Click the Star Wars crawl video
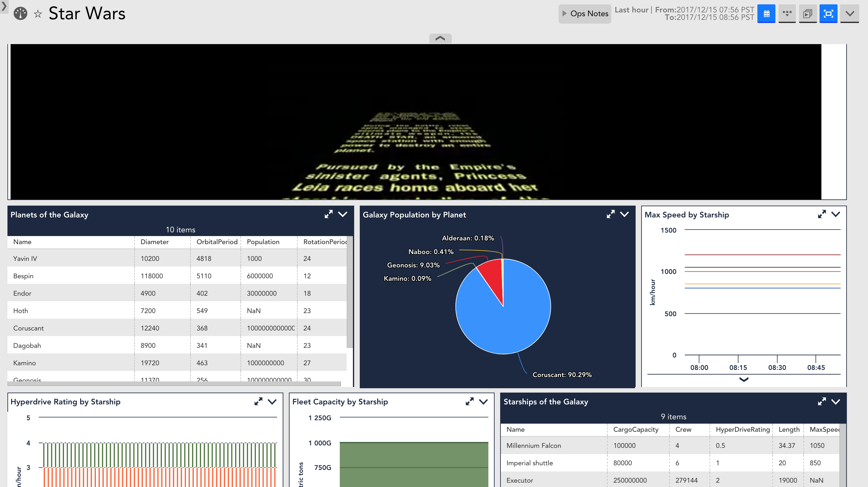This screenshot has width=868, height=487. [x=415, y=121]
